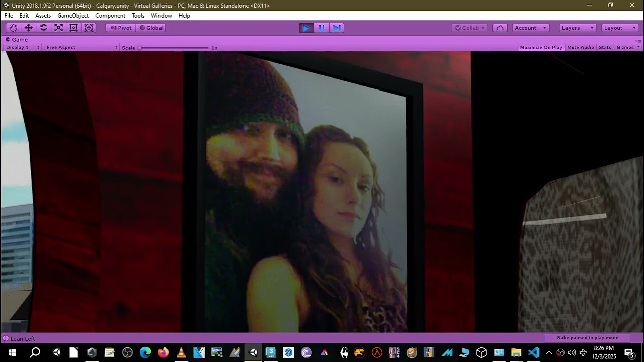Viewport: 644px width, 362px height.
Task: Select the combined Transform tool
Action: pos(89,28)
